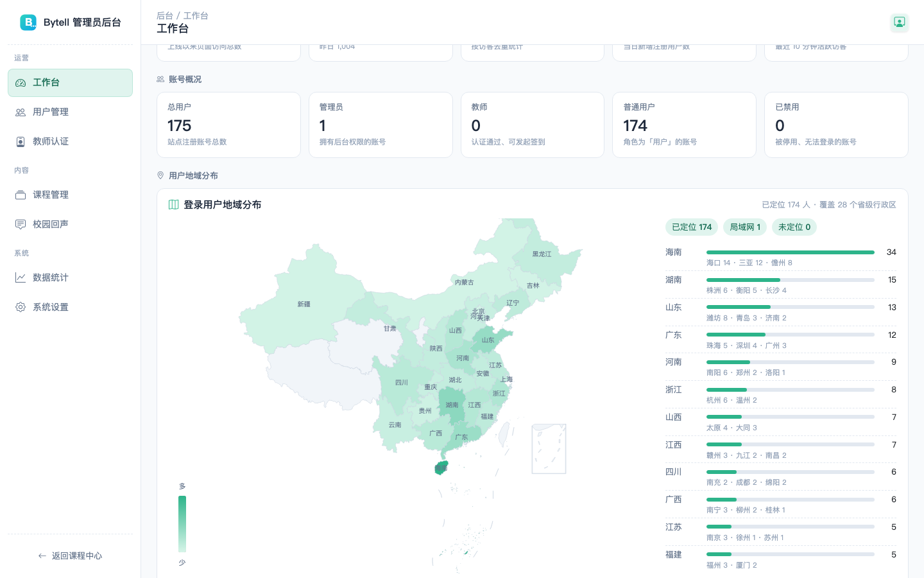Click the 总用户 175 card
The height and width of the screenshot is (578, 924).
coord(228,125)
